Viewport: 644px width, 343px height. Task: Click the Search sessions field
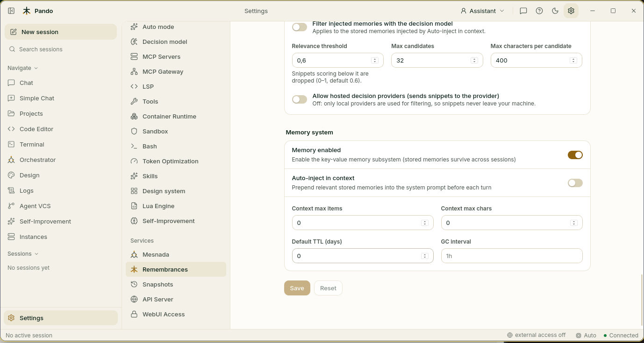pyautogui.click(x=61, y=49)
